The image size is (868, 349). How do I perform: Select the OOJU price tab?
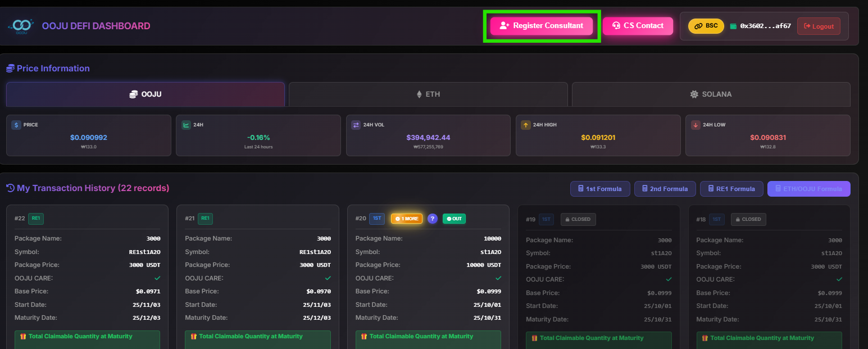pyautogui.click(x=146, y=94)
